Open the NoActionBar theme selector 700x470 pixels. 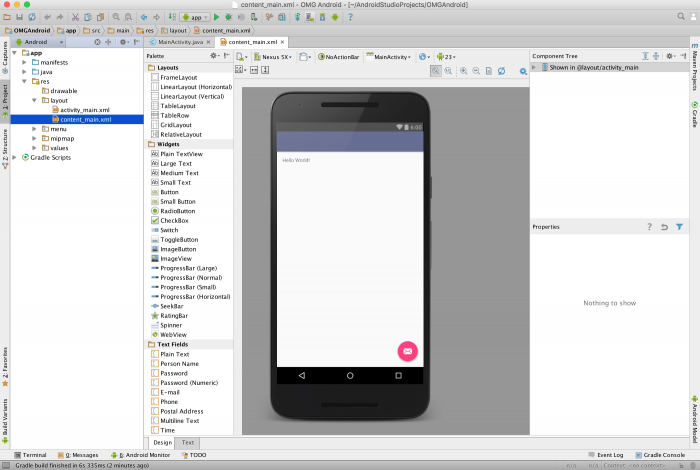[x=338, y=57]
